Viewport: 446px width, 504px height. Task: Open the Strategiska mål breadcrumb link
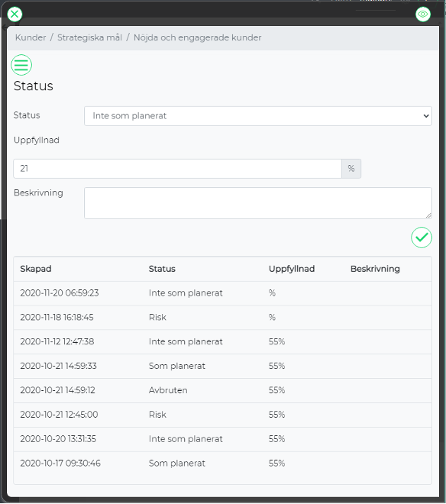click(x=89, y=37)
